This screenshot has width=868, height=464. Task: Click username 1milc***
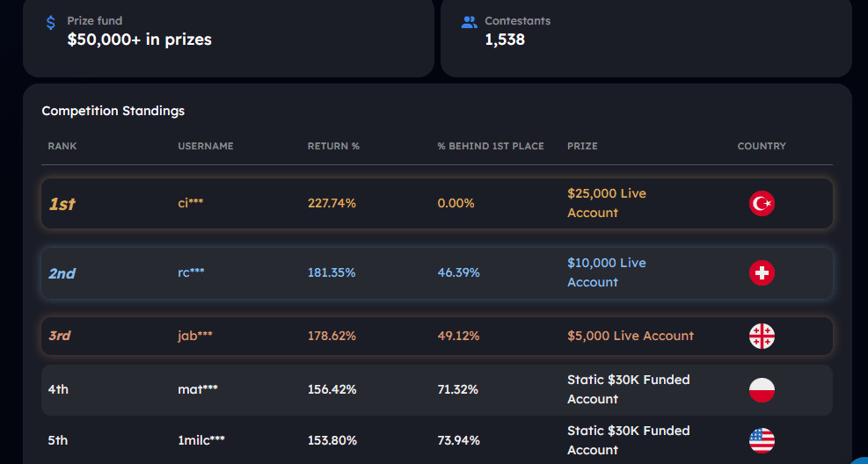pyautogui.click(x=201, y=440)
